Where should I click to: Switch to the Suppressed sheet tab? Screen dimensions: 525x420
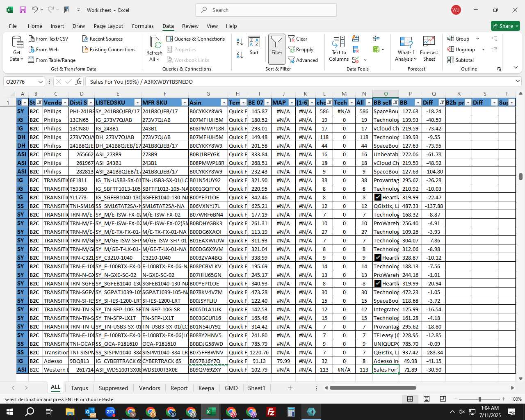click(x=114, y=388)
